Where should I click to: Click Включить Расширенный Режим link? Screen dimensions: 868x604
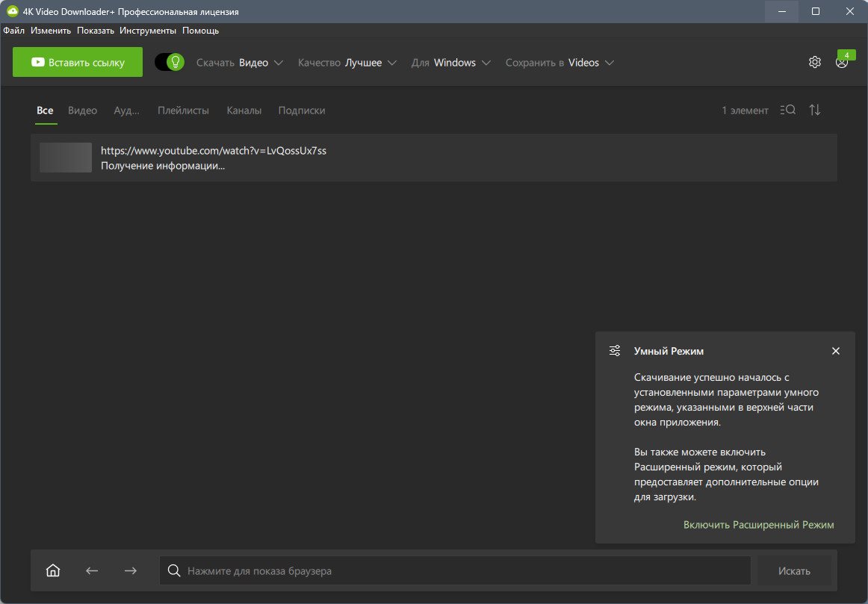(758, 524)
